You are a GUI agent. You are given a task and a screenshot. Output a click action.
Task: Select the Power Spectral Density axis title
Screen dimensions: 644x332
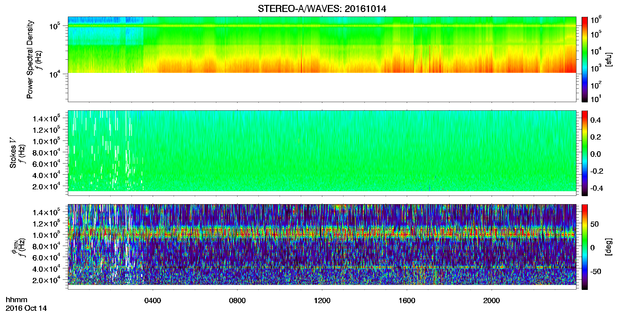[x=30, y=59]
